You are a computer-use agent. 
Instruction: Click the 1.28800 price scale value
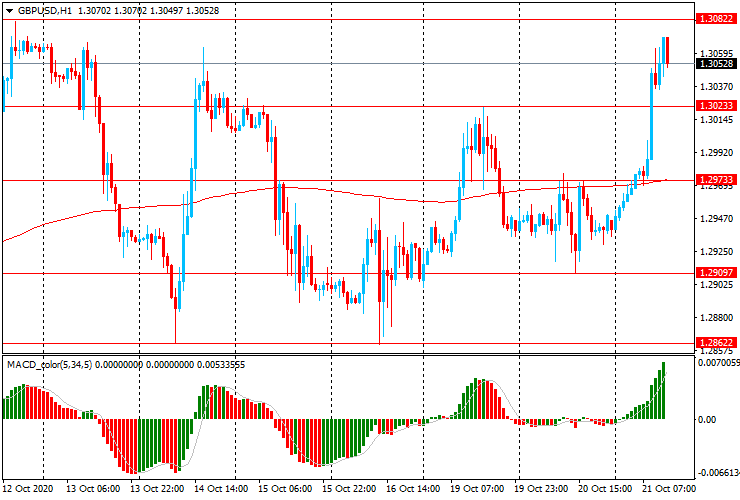(x=716, y=318)
